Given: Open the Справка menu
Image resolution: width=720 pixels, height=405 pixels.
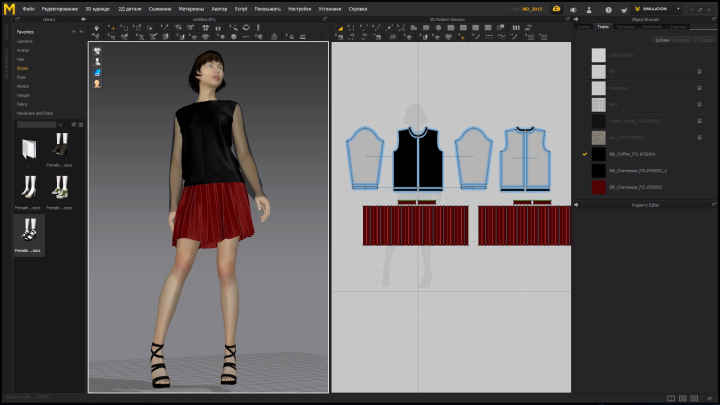Looking at the screenshot, I should pyautogui.click(x=358, y=8).
